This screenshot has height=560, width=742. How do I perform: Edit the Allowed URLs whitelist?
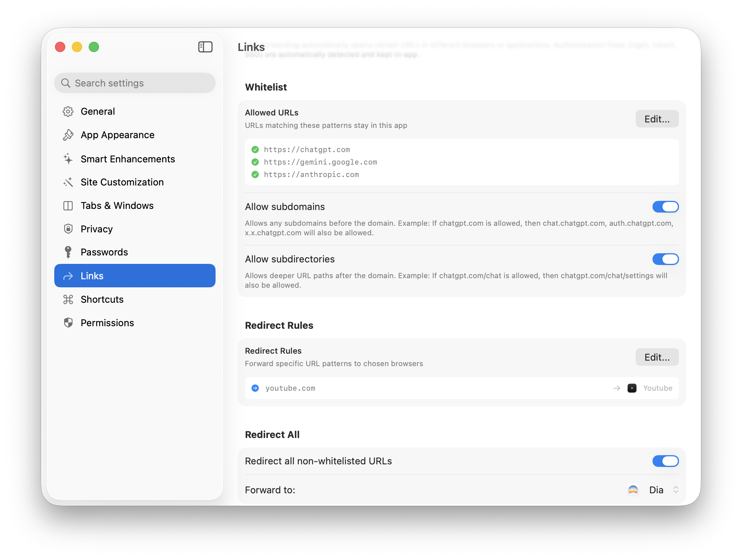(657, 119)
